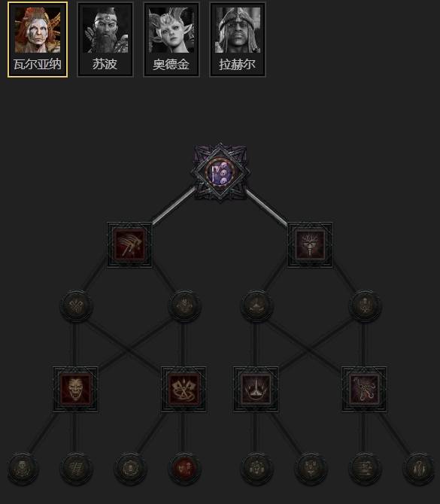The width and height of the screenshot is (440, 504).
Task: Pick the spiked crown square skill node
Action: 256,389
